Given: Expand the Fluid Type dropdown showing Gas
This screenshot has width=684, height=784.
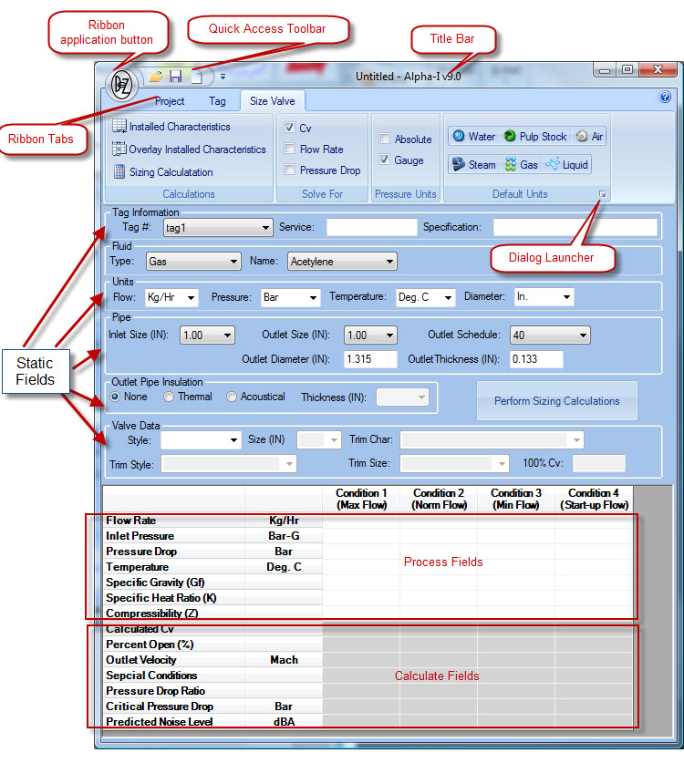Looking at the screenshot, I should click(x=193, y=262).
